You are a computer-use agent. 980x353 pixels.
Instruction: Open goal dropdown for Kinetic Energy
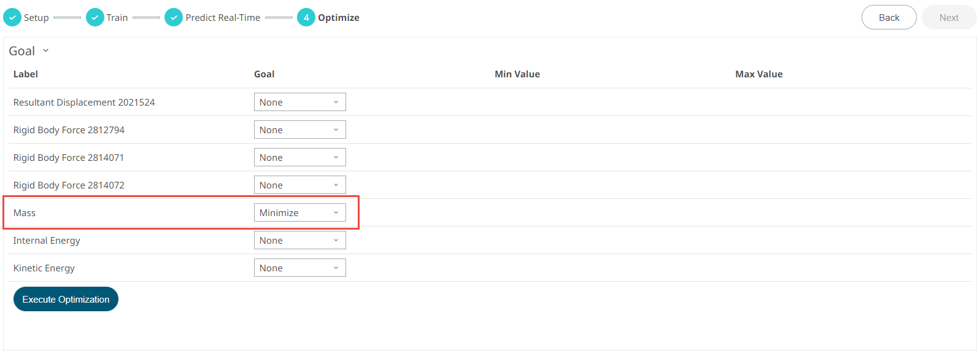click(299, 268)
